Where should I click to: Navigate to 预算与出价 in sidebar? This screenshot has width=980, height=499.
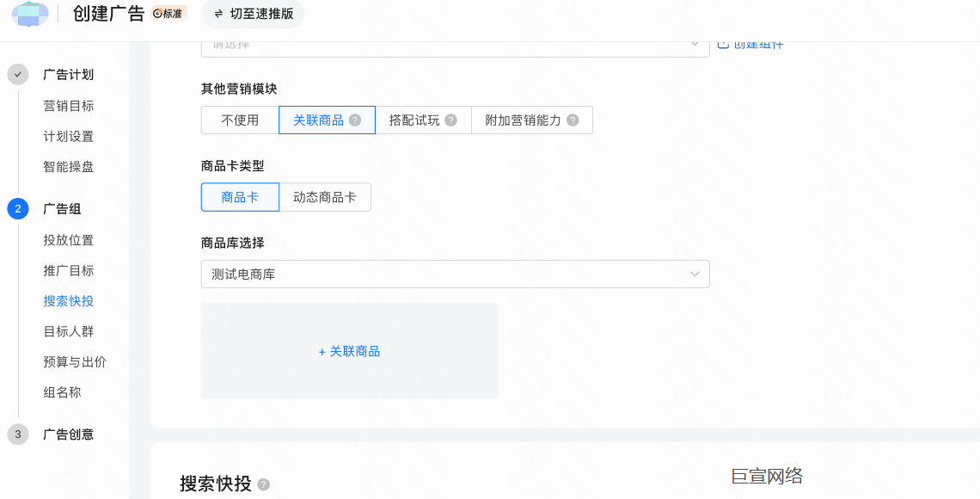pyautogui.click(x=75, y=362)
